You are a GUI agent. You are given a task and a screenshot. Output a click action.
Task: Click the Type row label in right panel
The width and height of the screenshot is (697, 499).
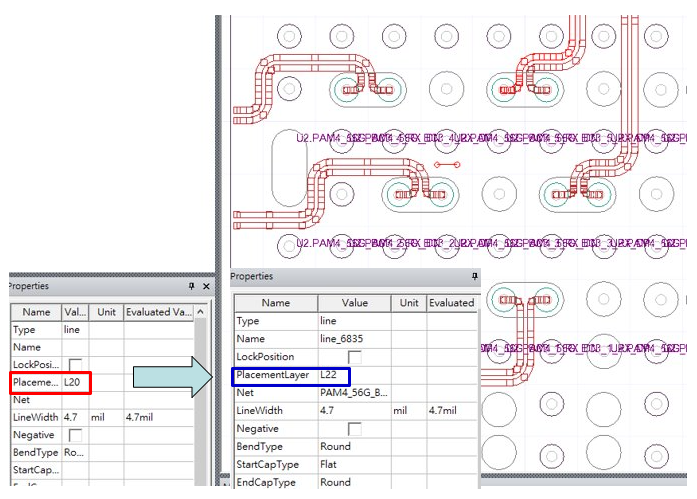pos(248,321)
